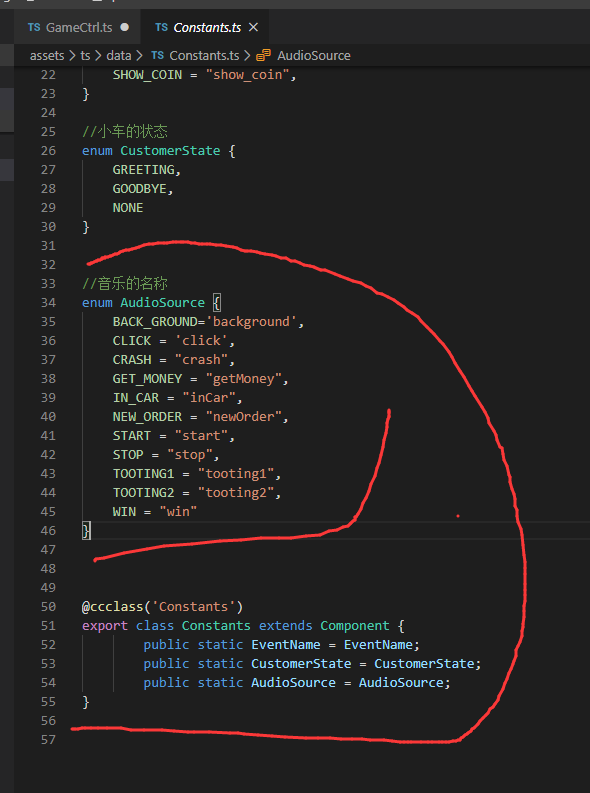Click Constants.ts in the breadcrumb path
Viewport: 590px width, 793px height.
coord(204,56)
